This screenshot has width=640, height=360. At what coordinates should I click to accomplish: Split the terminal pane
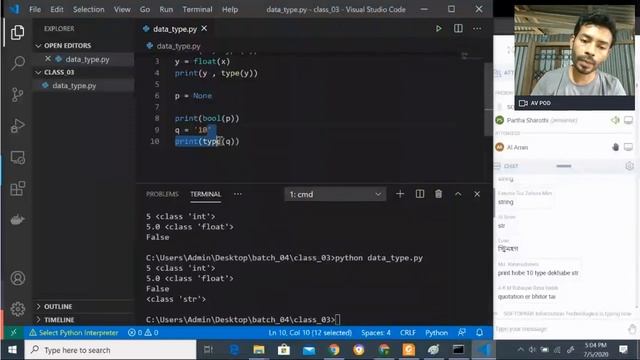click(x=420, y=194)
